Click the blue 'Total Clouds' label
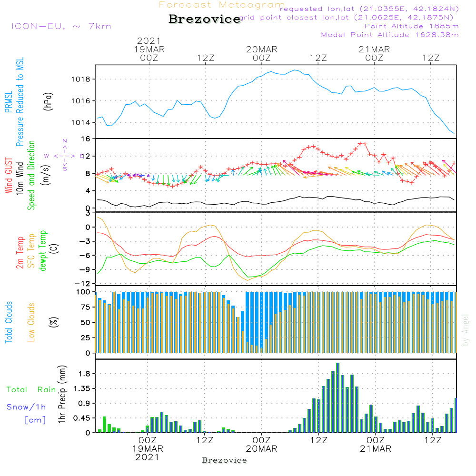This screenshot has width=476, height=476. point(9,322)
